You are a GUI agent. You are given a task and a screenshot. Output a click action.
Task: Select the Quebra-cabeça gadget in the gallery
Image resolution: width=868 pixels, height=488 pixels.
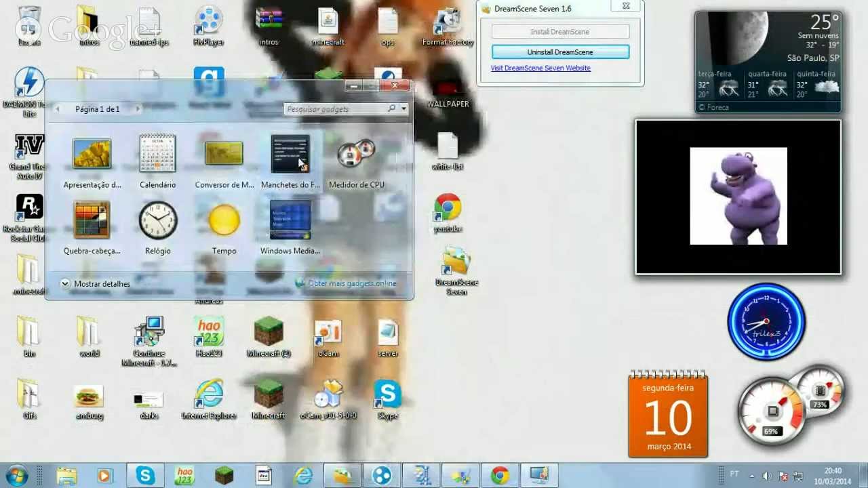click(x=92, y=228)
